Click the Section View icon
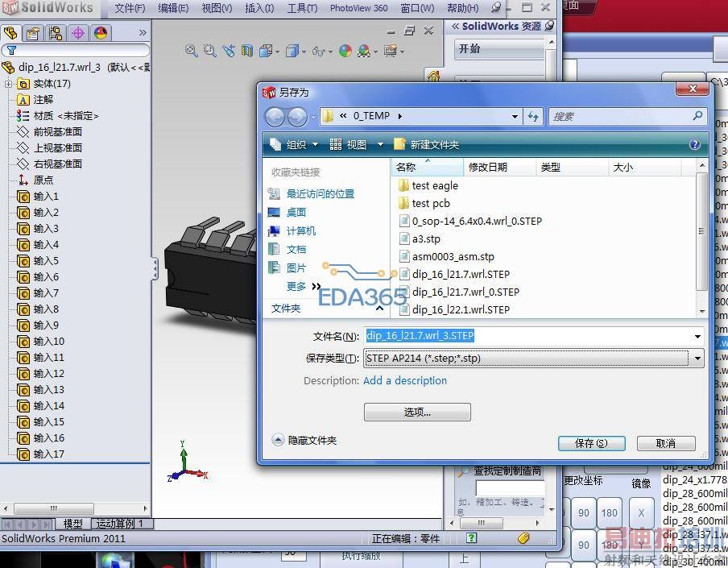Screen dimensions: 728x568 coord(247,51)
